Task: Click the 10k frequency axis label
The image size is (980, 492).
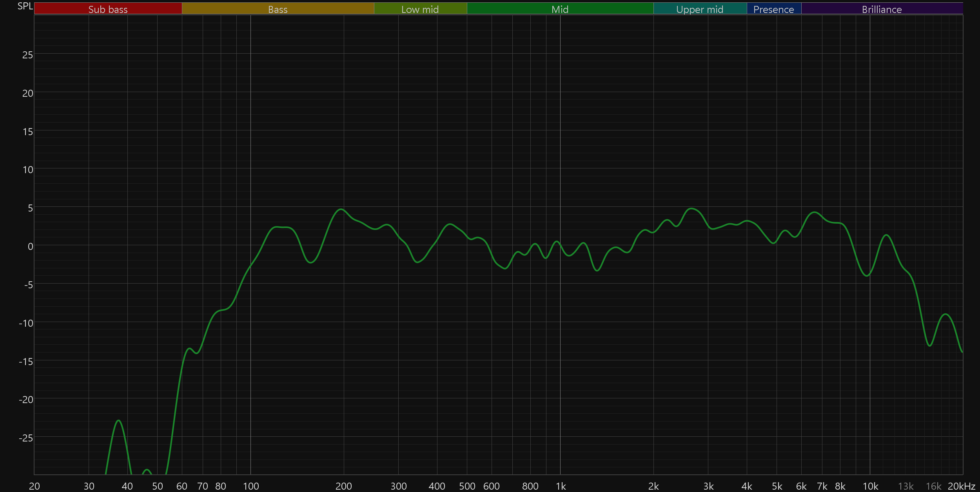Action: [x=870, y=486]
